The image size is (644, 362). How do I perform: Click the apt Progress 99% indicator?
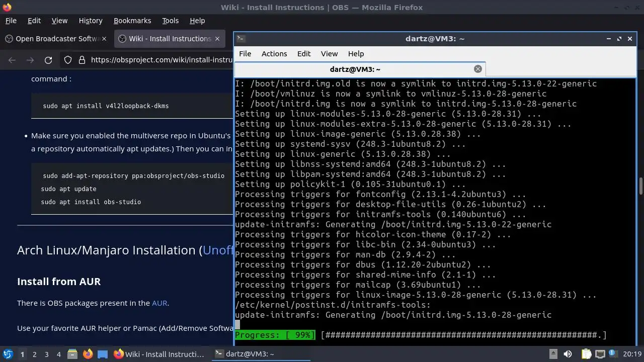pyautogui.click(x=275, y=335)
